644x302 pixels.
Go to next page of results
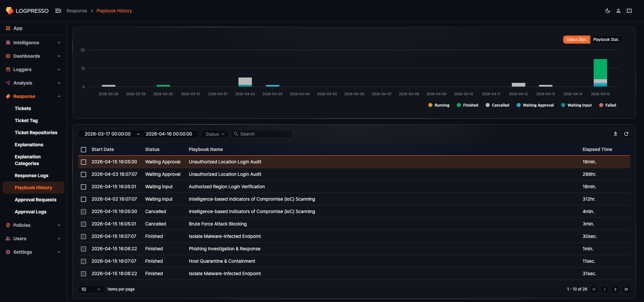click(615, 289)
